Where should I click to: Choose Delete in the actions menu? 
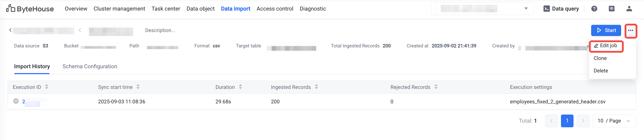pyautogui.click(x=601, y=71)
